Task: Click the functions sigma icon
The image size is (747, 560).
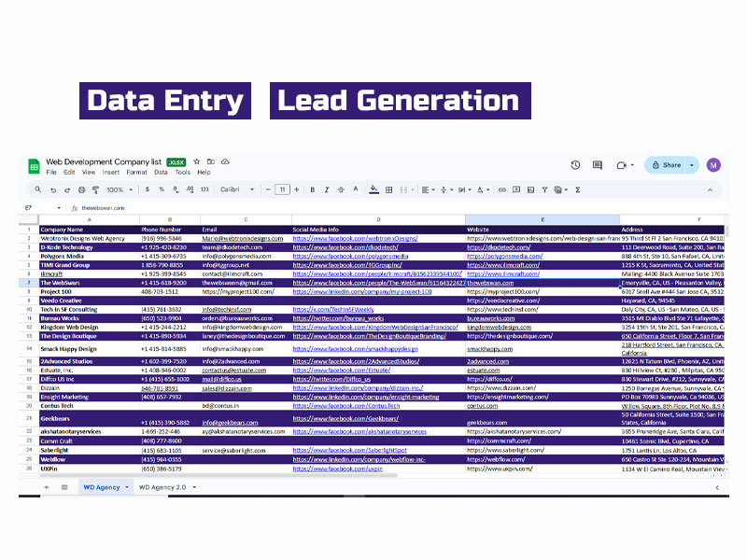Action: point(577,189)
